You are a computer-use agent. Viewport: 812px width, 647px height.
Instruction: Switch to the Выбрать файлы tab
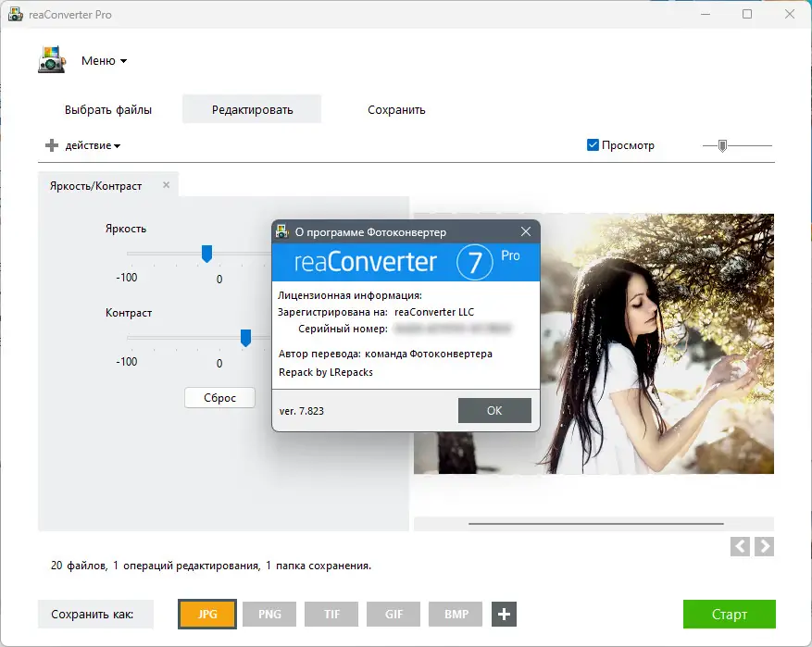(108, 110)
